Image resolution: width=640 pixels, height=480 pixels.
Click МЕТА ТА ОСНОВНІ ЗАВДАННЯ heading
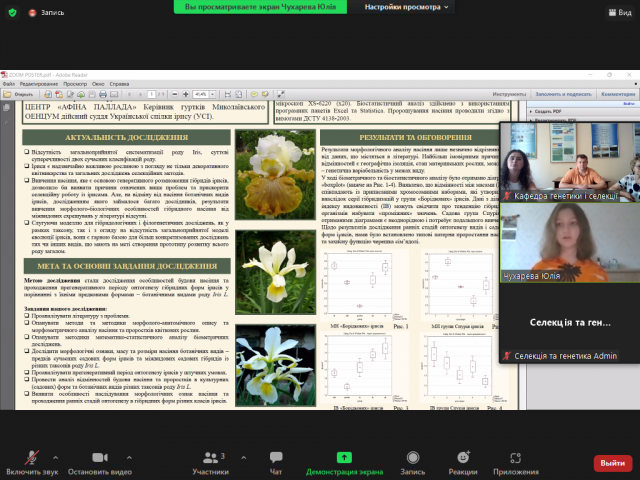[127, 266]
